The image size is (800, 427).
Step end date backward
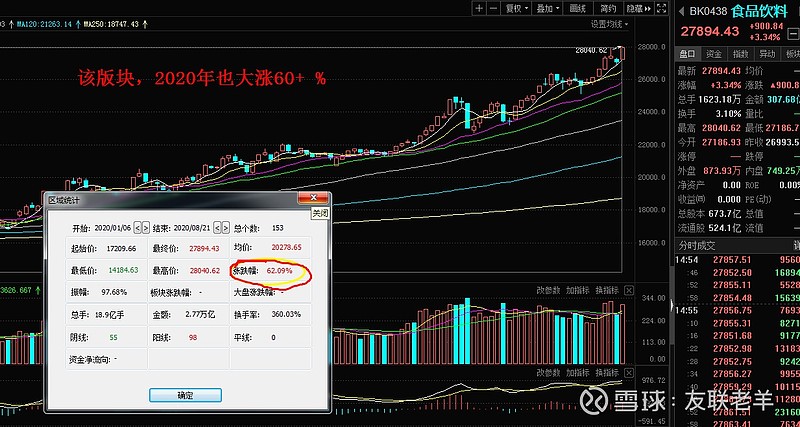click(x=217, y=228)
